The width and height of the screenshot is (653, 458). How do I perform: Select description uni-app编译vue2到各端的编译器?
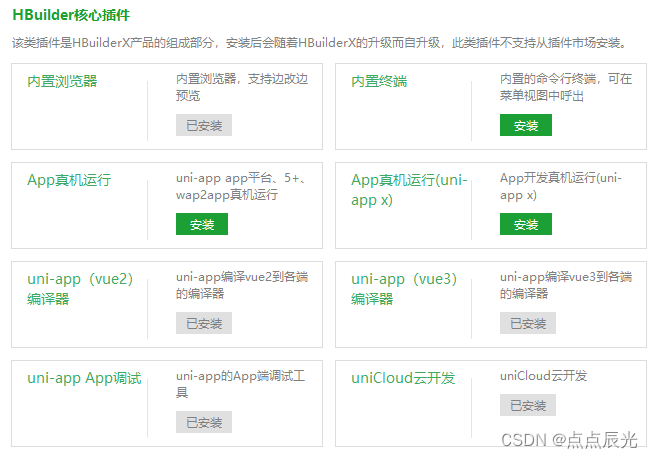coord(242,285)
